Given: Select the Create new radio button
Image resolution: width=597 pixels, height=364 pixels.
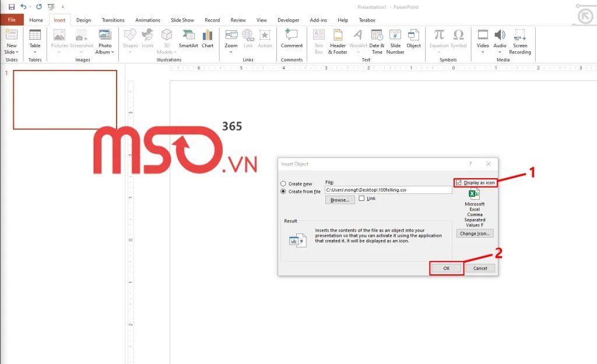Looking at the screenshot, I should coord(284,184).
